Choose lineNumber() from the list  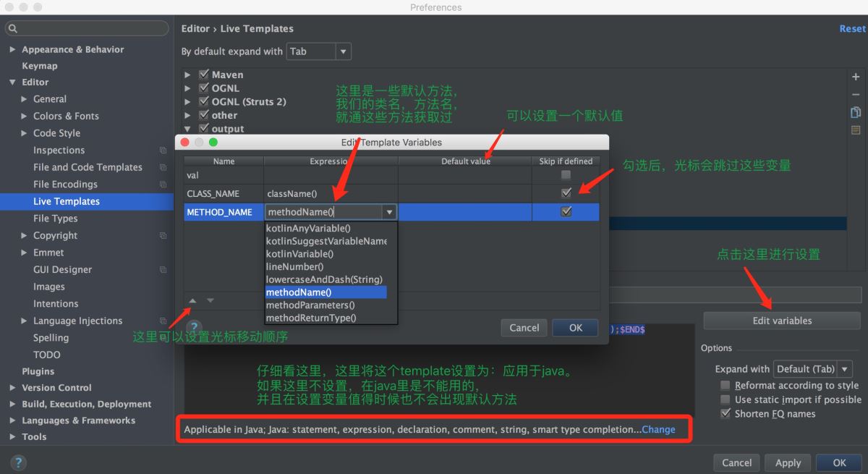pyautogui.click(x=326, y=266)
